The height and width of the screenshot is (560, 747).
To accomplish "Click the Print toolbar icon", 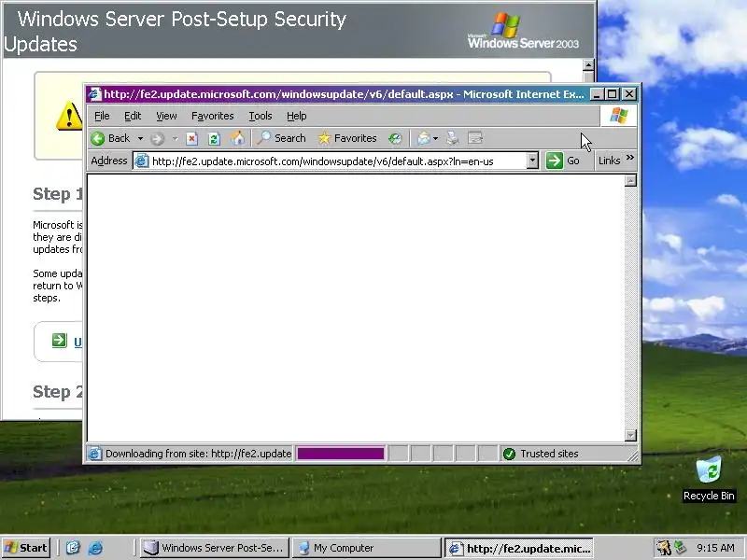I will (x=452, y=138).
